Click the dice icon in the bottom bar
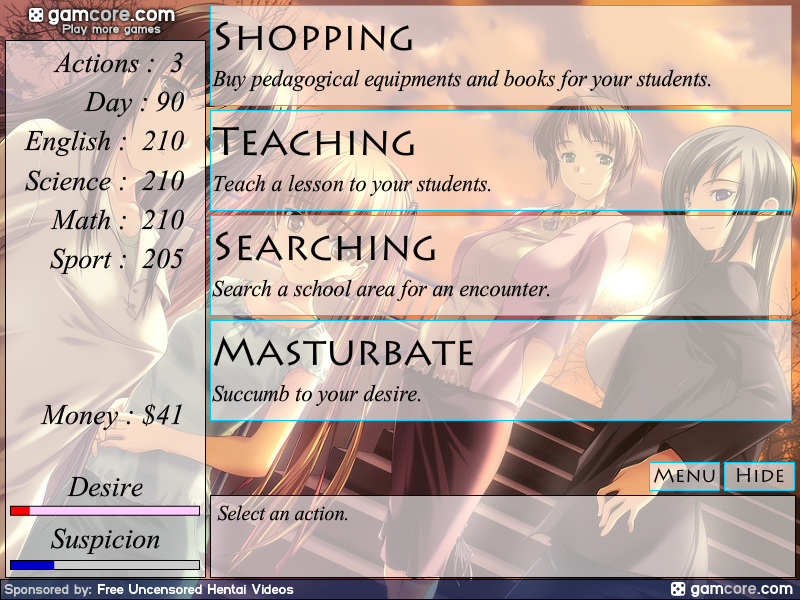Image resolution: width=800 pixels, height=600 pixels. point(678,589)
